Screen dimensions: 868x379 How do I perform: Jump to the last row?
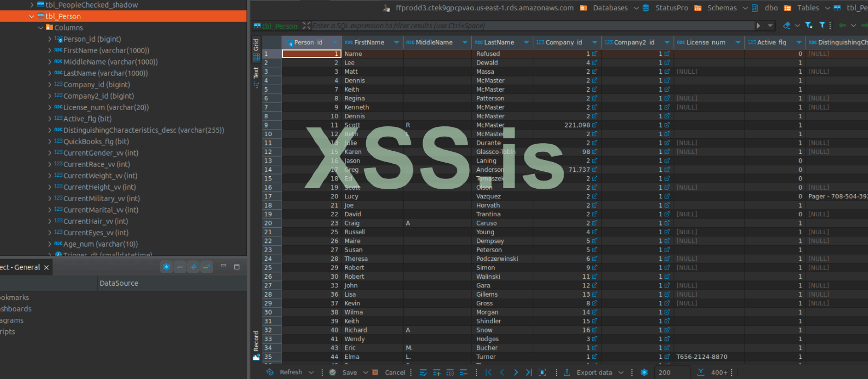(x=529, y=372)
